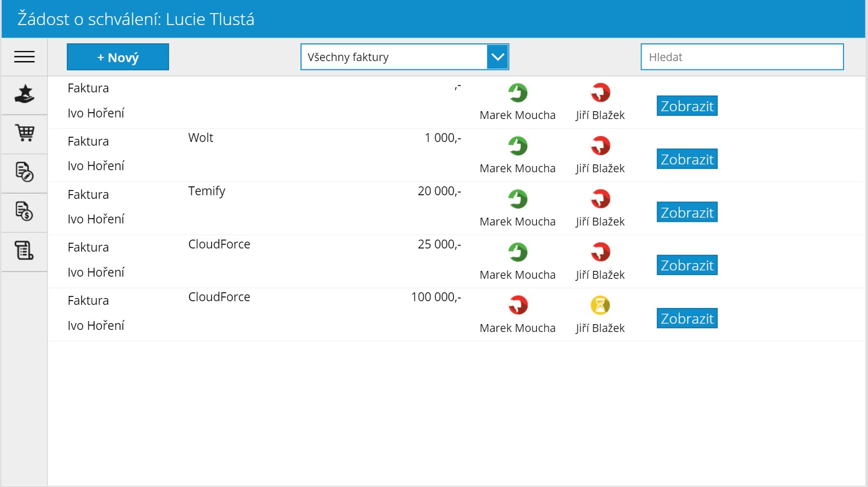The height and width of the screenshot is (487, 868).
Task: Click Zobrazit for the 100 000 CloudForce invoice
Action: pos(687,318)
